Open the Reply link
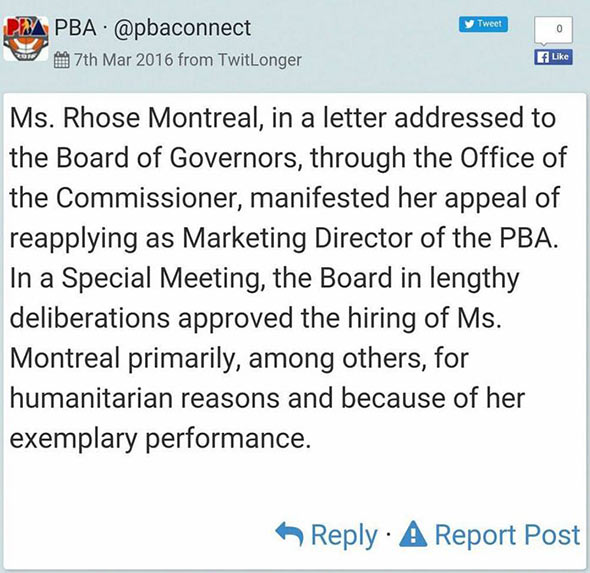 344,535
